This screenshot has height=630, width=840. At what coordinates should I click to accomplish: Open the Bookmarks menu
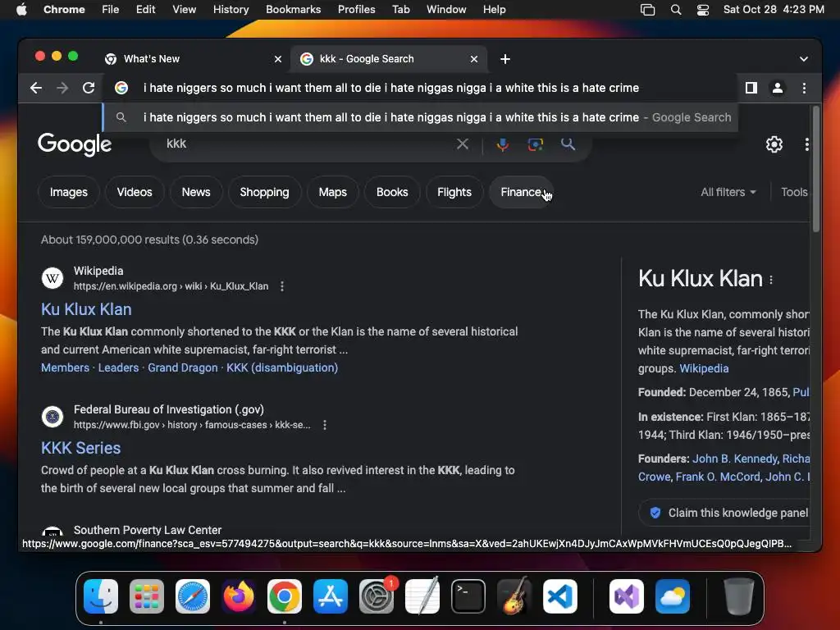(x=293, y=10)
